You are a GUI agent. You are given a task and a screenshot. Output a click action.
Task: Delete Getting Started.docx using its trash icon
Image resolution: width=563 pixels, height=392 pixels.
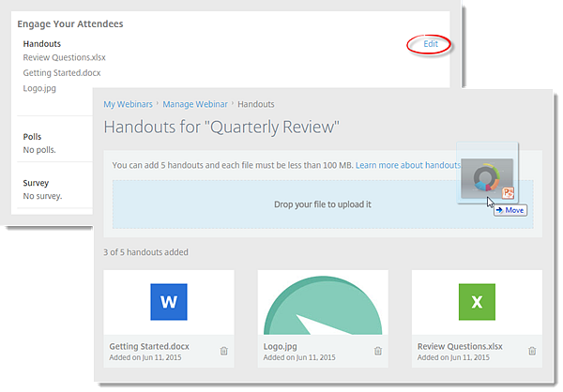[223, 351]
